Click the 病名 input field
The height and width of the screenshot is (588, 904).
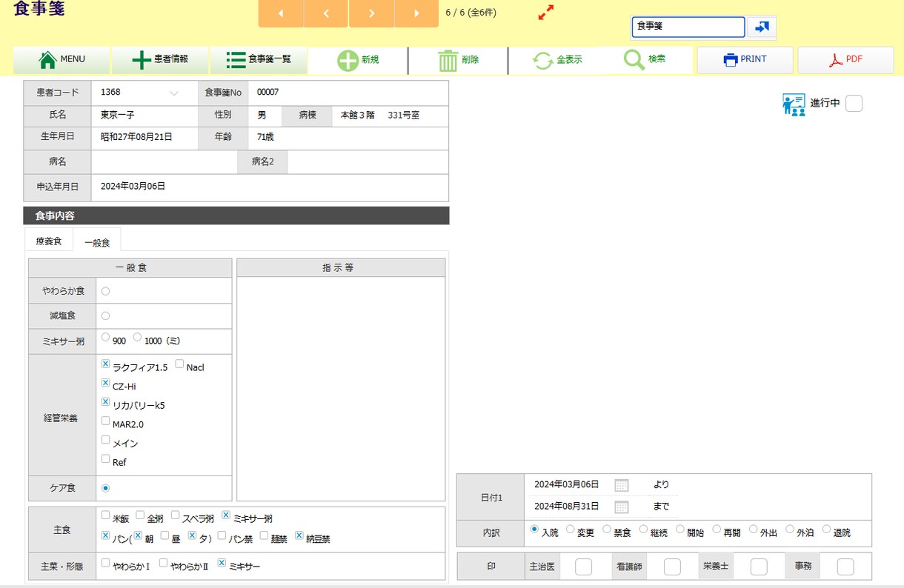164,161
